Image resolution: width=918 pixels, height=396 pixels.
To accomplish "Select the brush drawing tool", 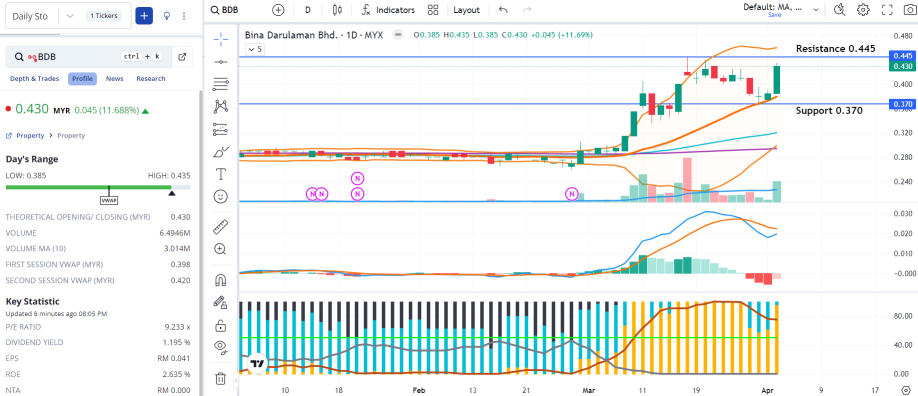I will (x=221, y=151).
